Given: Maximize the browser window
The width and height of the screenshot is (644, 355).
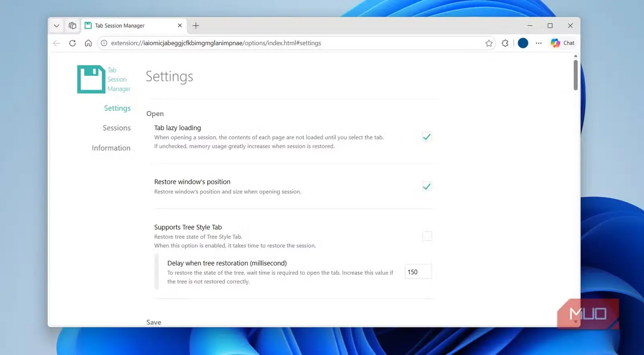Looking at the screenshot, I should click(x=550, y=26).
